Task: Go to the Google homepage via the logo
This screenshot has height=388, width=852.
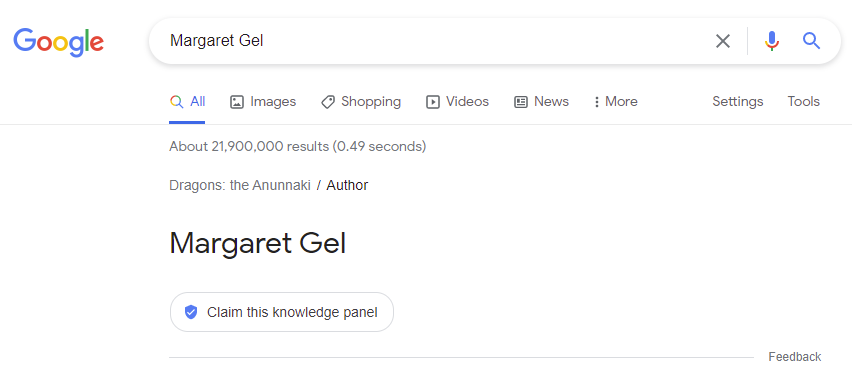Action: (59, 43)
